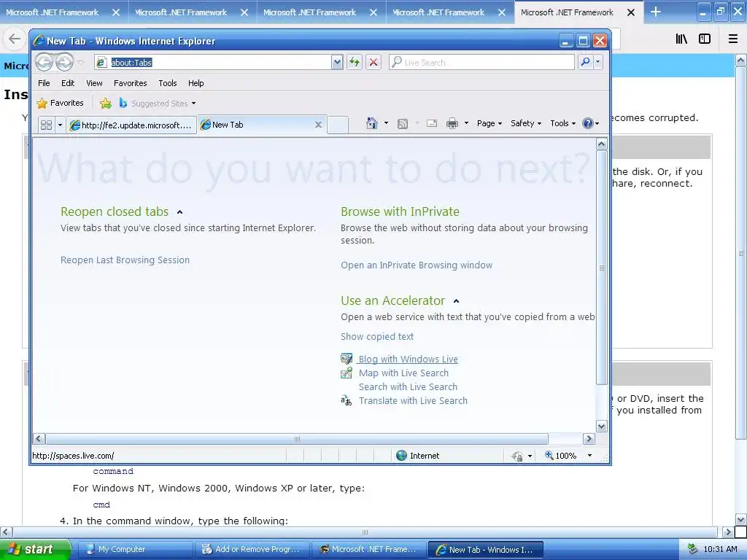
Task: Click the Windows Start button
Action: tap(35, 549)
